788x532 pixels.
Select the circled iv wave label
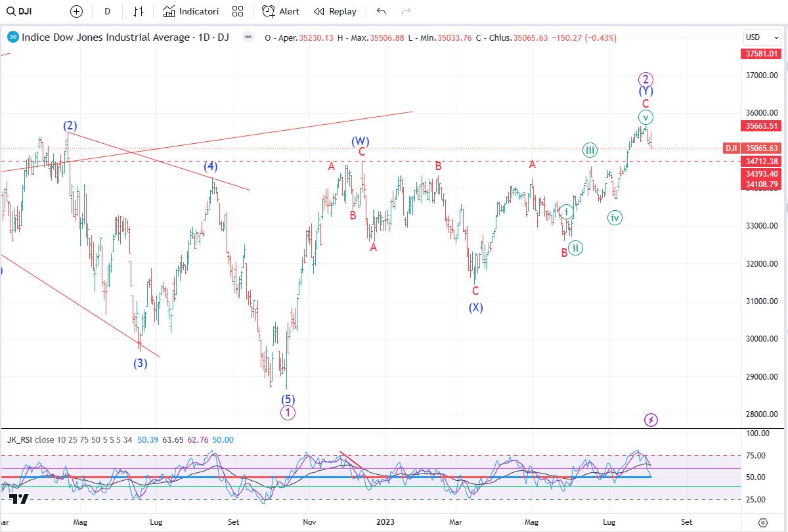click(615, 217)
